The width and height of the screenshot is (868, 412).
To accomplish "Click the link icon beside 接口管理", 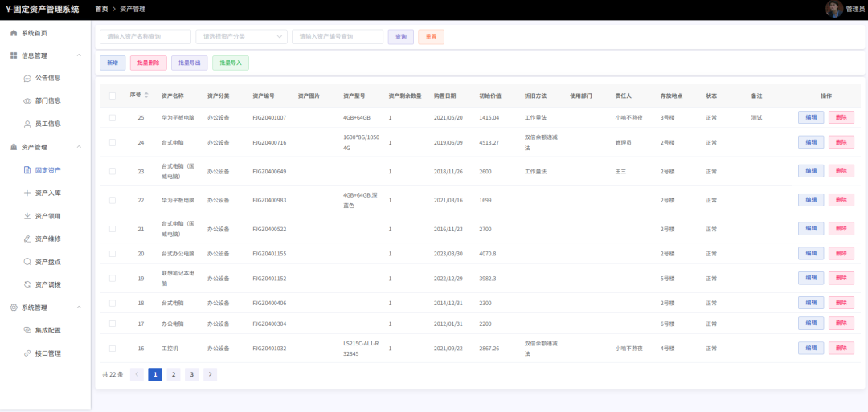I will [x=27, y=353].
